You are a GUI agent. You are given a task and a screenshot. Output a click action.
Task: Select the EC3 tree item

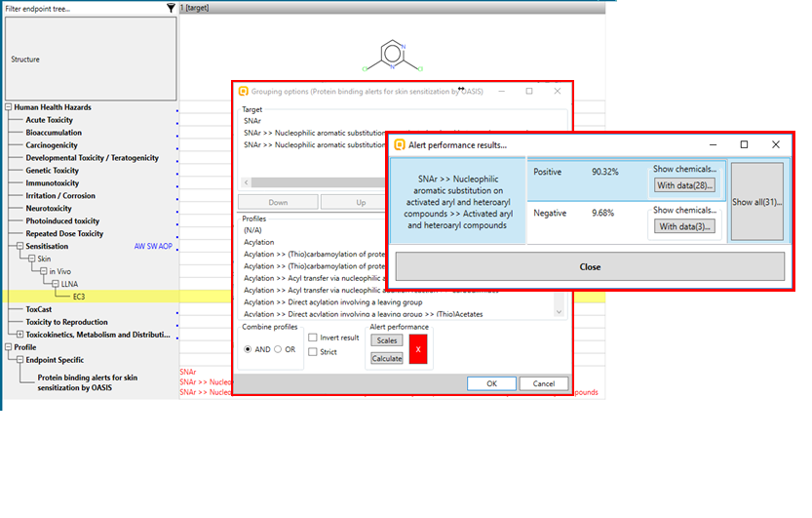(x=79, y=297)
